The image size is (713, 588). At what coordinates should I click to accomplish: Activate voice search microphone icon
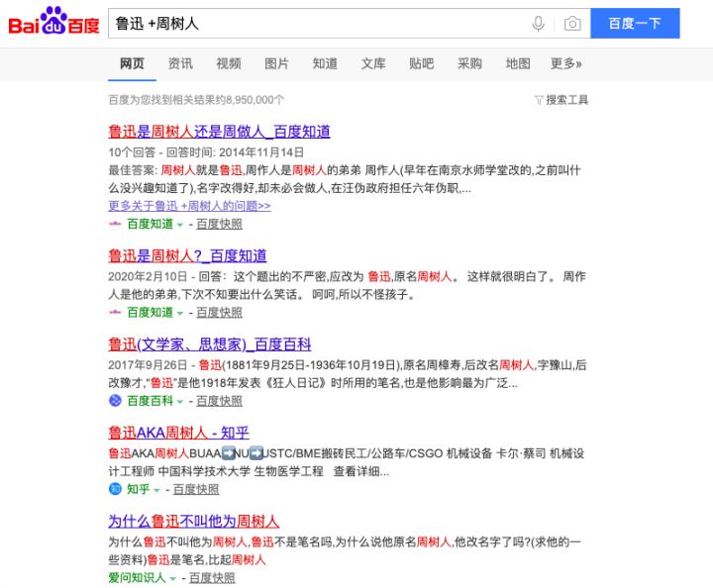coord(538,24)
